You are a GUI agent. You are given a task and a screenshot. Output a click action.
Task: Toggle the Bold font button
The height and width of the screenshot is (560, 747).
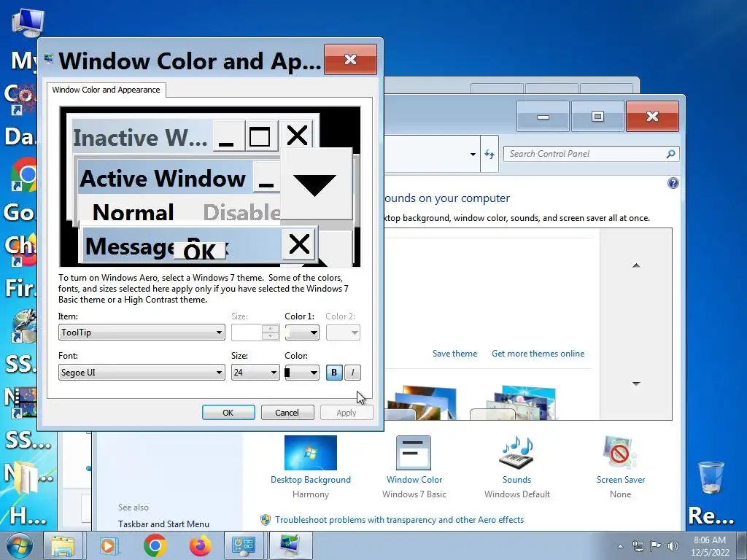click(334, 373)
